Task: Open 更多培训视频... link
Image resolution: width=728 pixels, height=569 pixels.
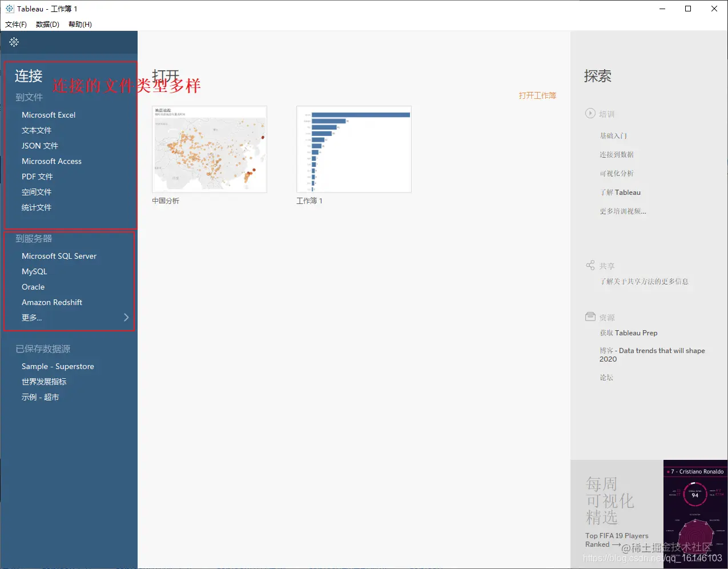Action: click(623, 211)
